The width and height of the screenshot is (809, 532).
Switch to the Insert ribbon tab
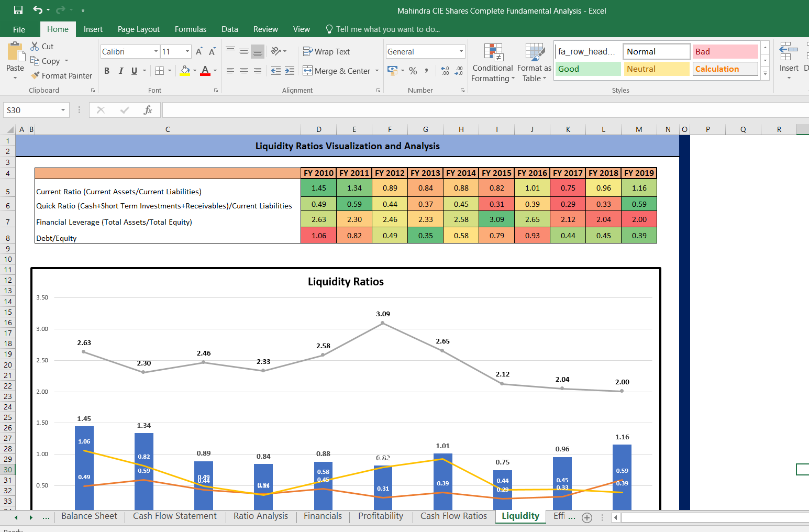(93, 29)
